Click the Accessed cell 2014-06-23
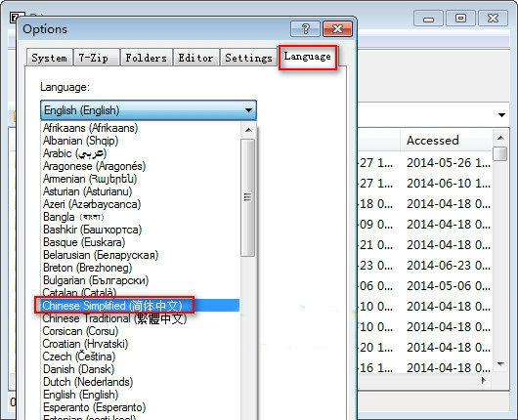 point(449,265)
